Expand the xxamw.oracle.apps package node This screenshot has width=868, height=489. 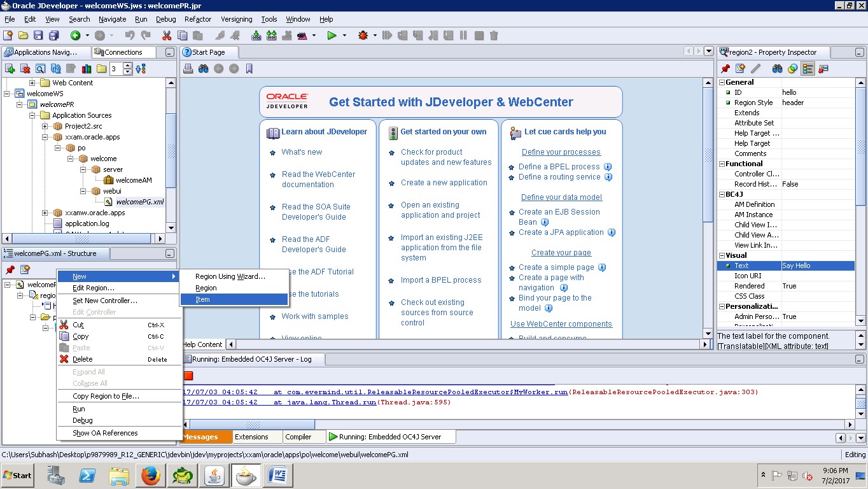[45, 213]
